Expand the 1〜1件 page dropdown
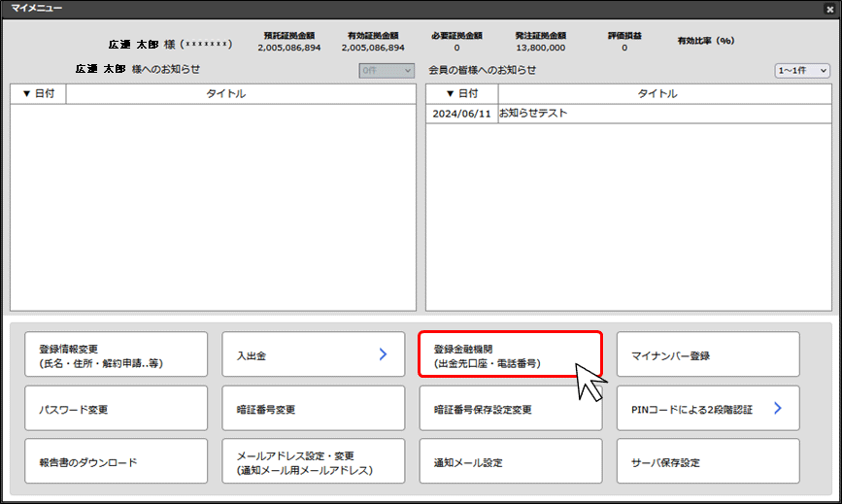Screen dimensions: 842x504 pos(802,71)
